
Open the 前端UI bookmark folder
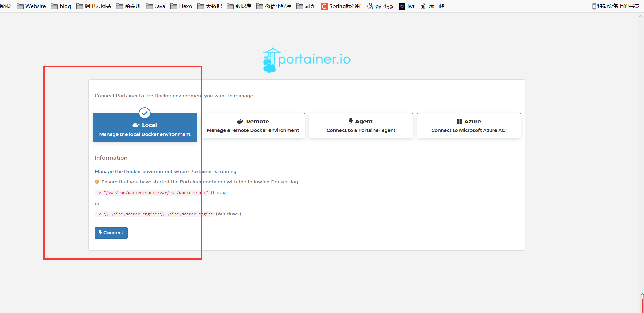(128, 6)
